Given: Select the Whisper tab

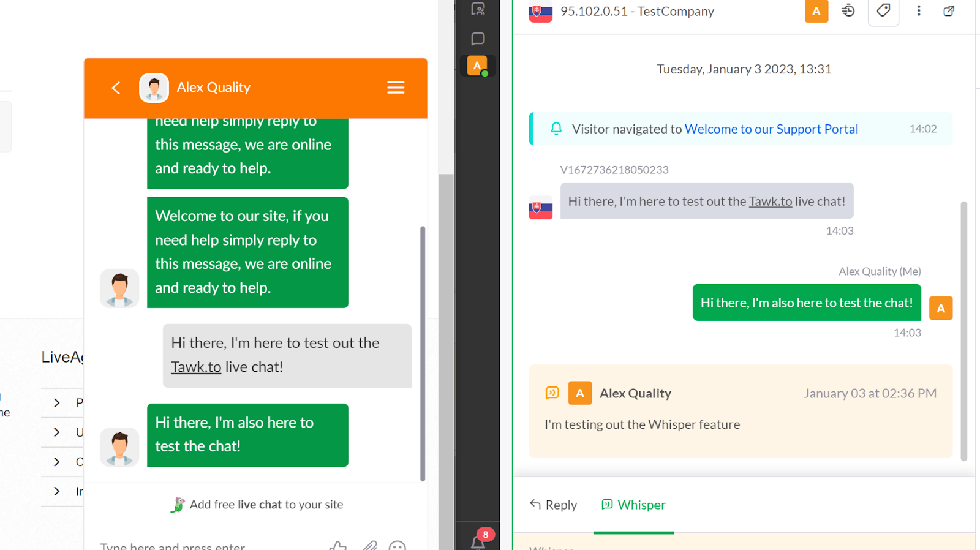Looking at the screenshot, I should (633, 505).
